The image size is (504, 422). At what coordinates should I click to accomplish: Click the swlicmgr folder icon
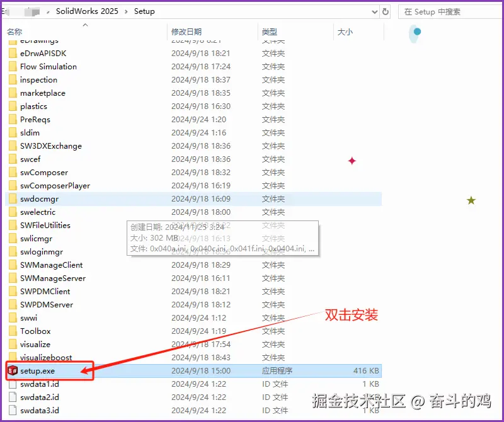[13, 239]
